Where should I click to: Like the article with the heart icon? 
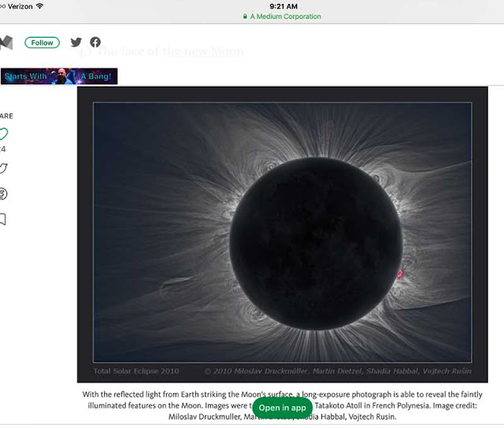(3, 134)
